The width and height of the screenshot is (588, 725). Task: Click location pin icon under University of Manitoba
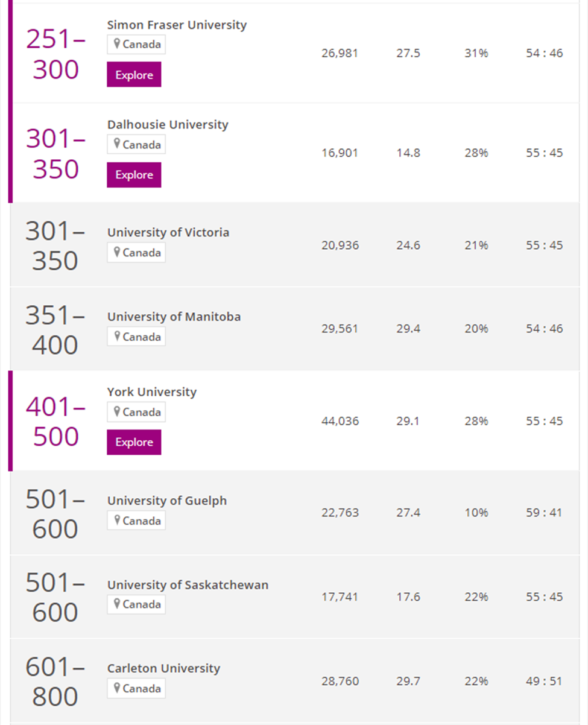coord(117,337)
